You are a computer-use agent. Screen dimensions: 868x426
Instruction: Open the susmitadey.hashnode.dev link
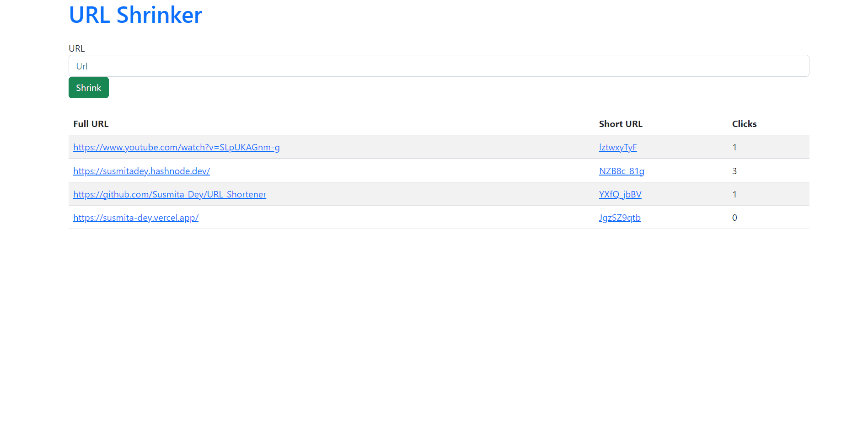click(141, 171)
